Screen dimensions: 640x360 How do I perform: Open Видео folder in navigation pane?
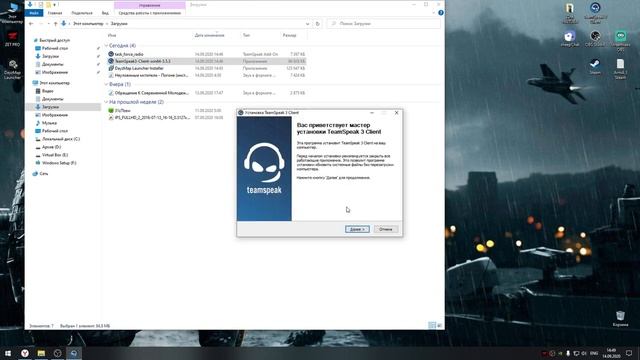(47, 91)
